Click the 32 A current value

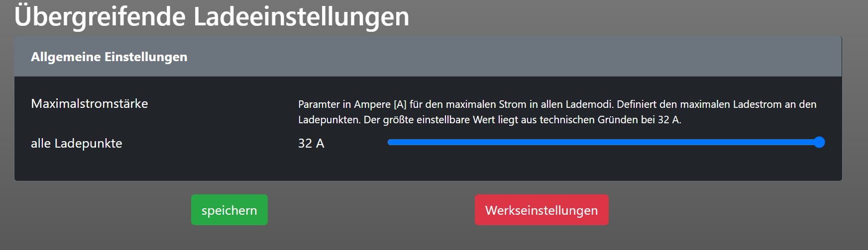[x=311, y=144]
